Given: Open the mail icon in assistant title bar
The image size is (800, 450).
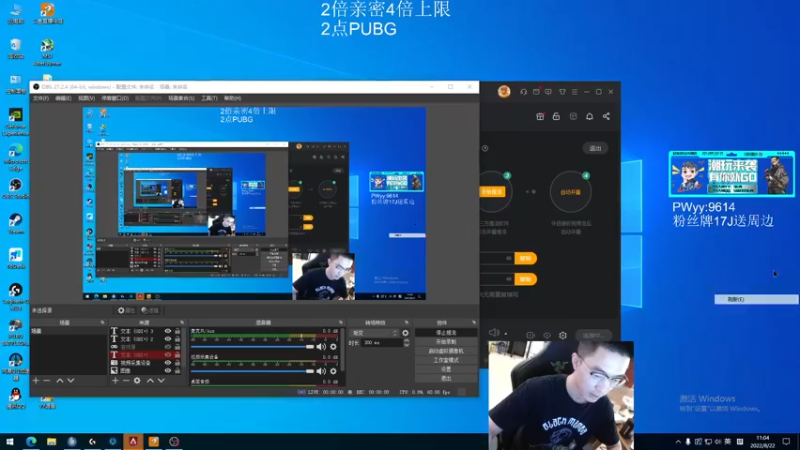Looking at the screenshot, I should (x=536, y=92).
